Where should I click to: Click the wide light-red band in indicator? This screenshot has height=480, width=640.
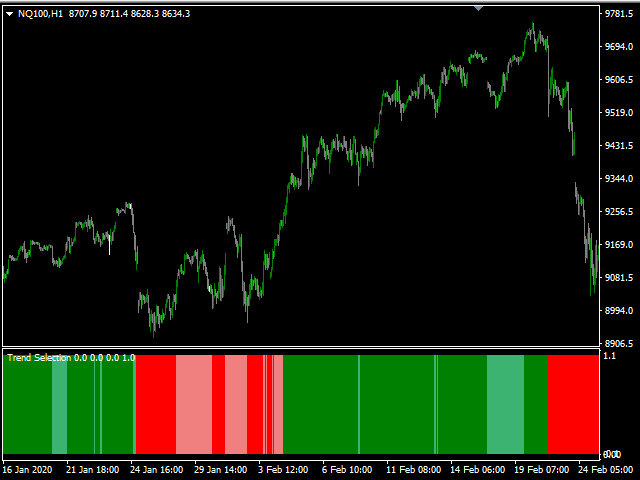193,405
